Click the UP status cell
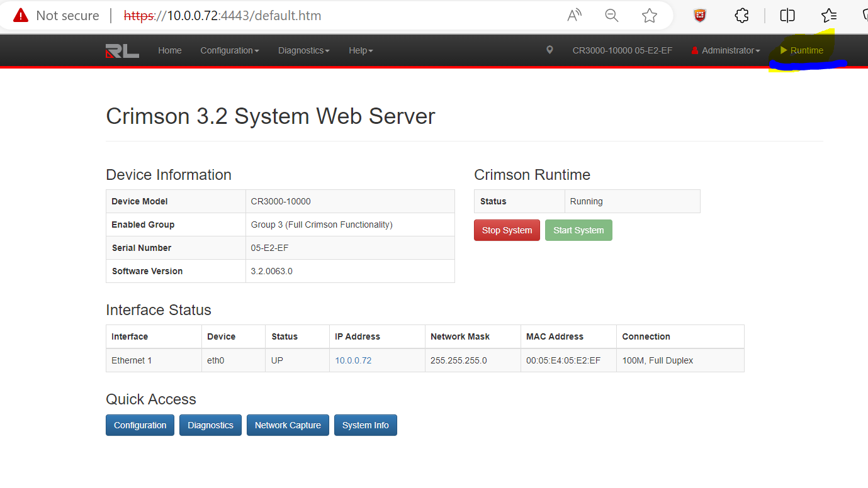 click(x=298, y=360)
